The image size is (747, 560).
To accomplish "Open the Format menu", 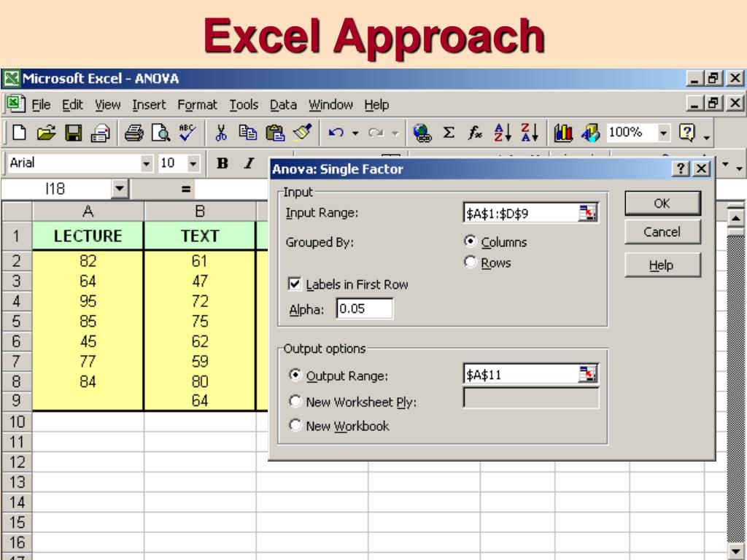I will (197, 105).
